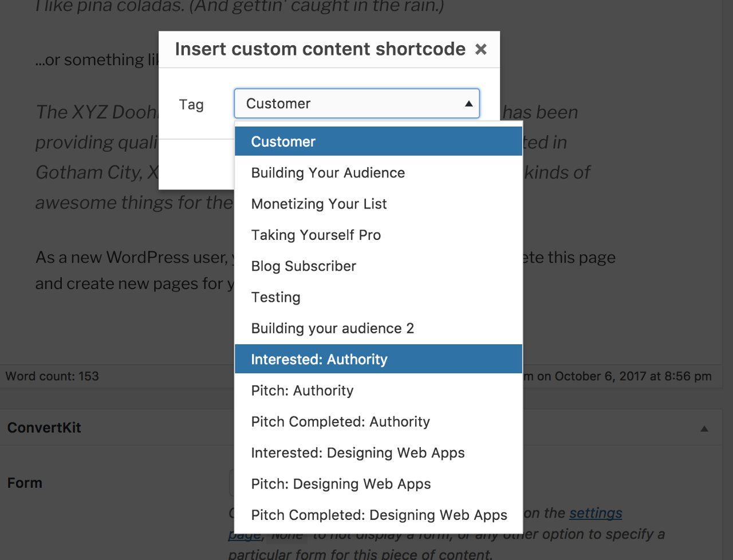The width and height of the screenshot is (733, 560).
Task: Select Customer option in the list
Action: [x=379, y=141]
